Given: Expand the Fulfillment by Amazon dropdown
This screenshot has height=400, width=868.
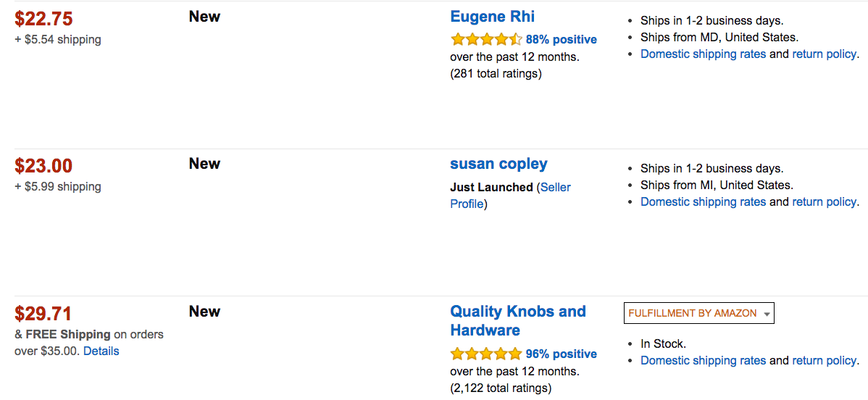Looking at the screenshot, I should click(693, 313).
